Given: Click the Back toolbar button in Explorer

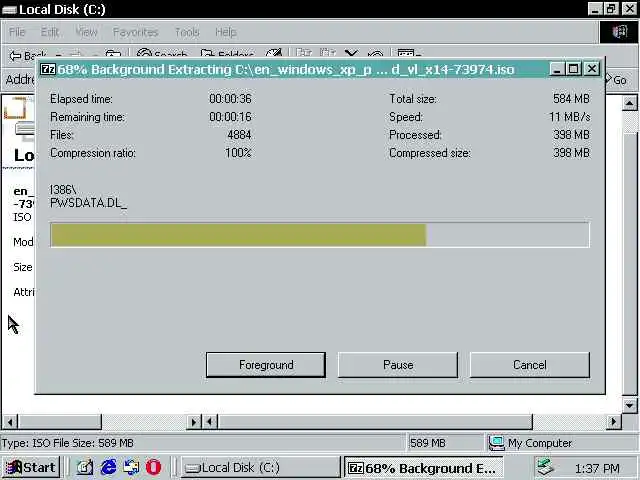Looking at the screenshot, I should pyautogui.click(x=28, y=55).
